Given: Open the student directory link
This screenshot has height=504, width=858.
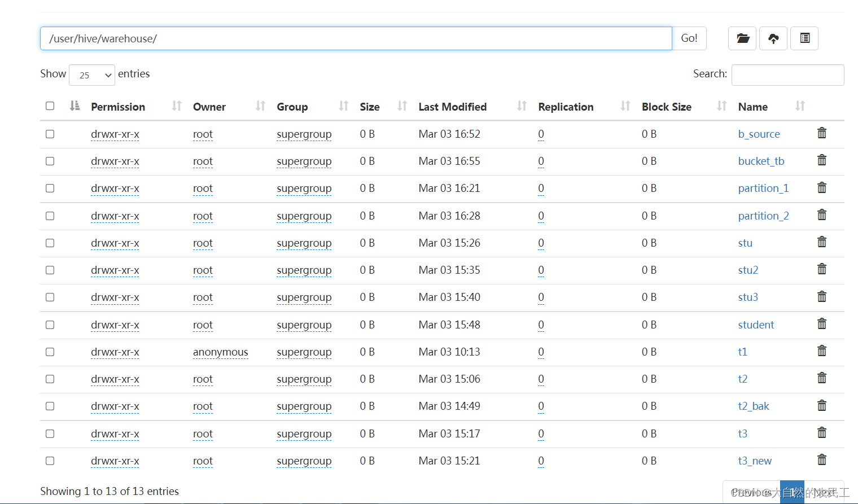Looking at the screenshot, I should [756, 325].
